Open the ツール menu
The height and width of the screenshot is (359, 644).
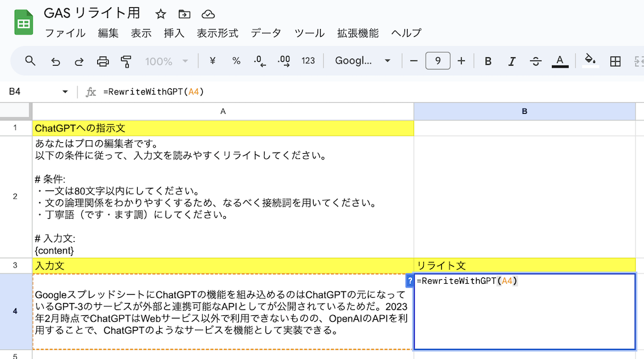pyautogui.click(x=309, y=33)
